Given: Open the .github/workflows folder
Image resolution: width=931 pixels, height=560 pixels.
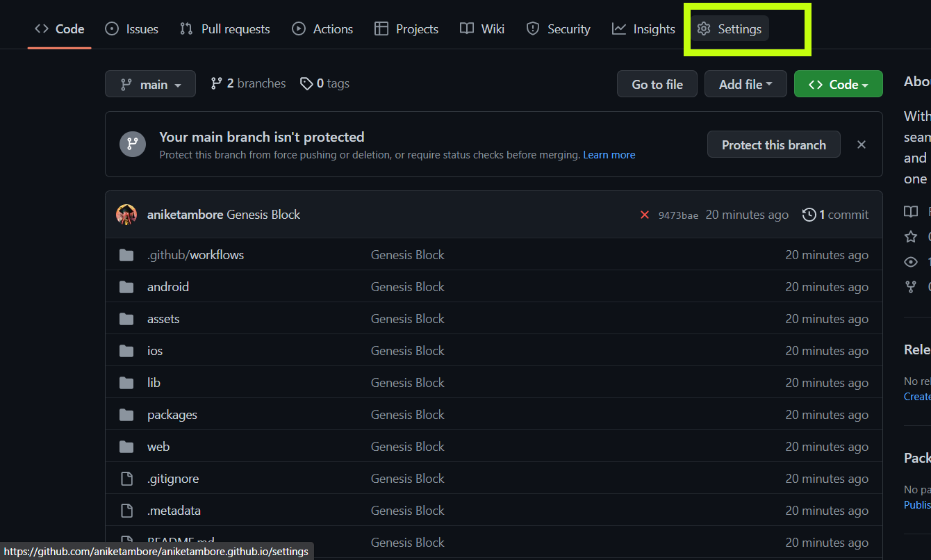Looking at the screenshot, I should click(x=195, y=255).
